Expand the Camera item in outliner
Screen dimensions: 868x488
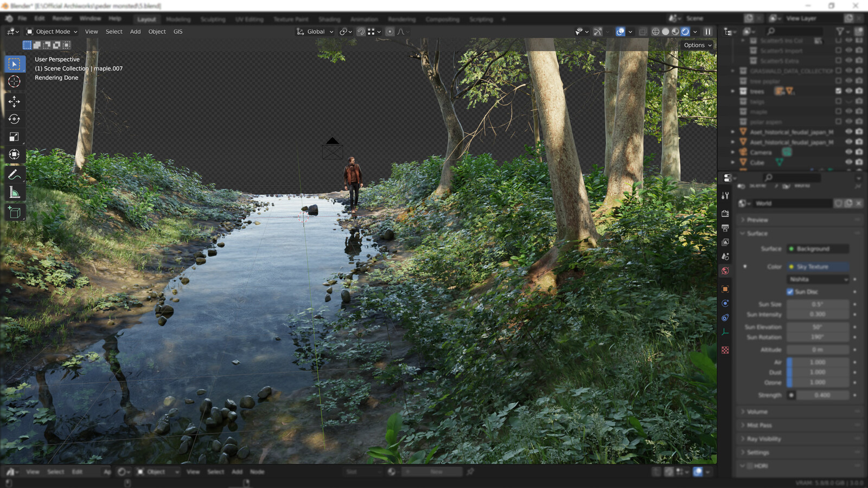click(733, 152)
